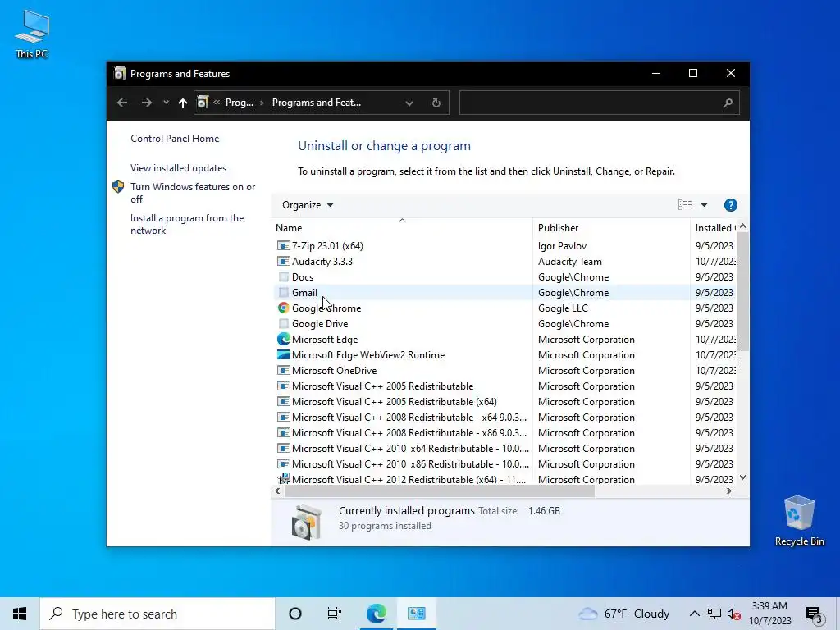This screenshot has width=840, height=630.
Task: Click the Audacity 3.3.3 program icon
Action: [283, 262]
